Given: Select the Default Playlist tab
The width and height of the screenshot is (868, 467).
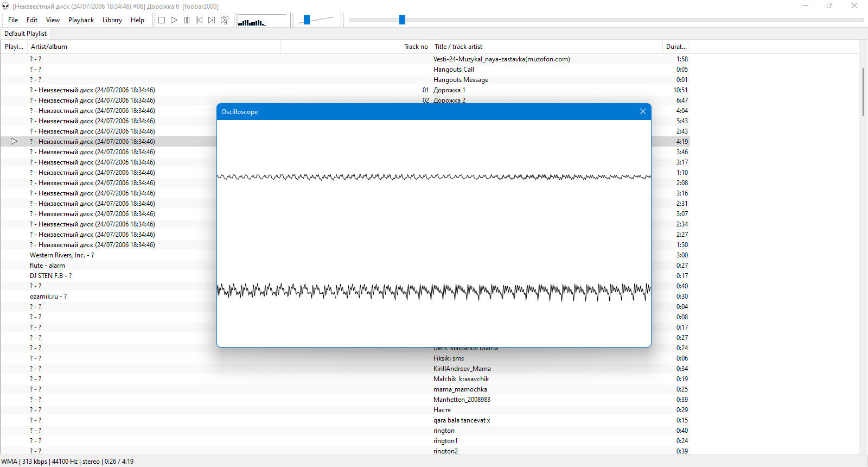Looking at the screenshot, I should 25,34.
